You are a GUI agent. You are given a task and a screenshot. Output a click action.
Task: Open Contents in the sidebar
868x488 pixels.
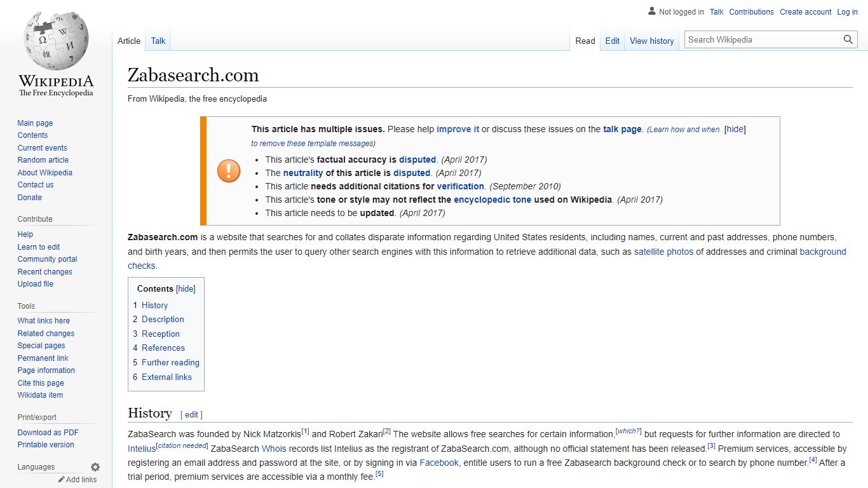point(32,135)
